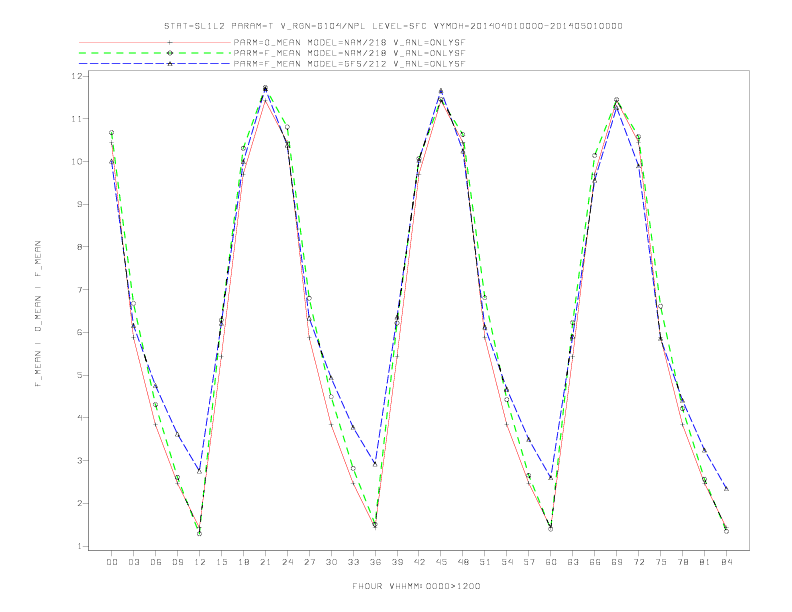
Task: Click x-axis tick label 27
Action: coord(309,562)
